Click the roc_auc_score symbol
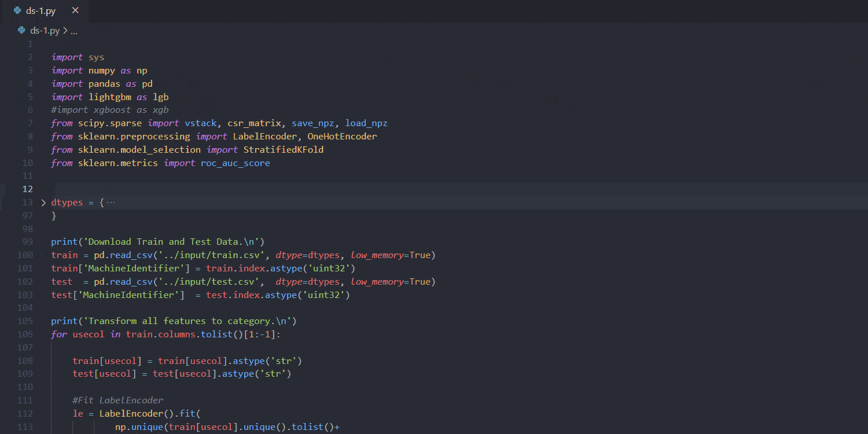 tap(235, 163)
